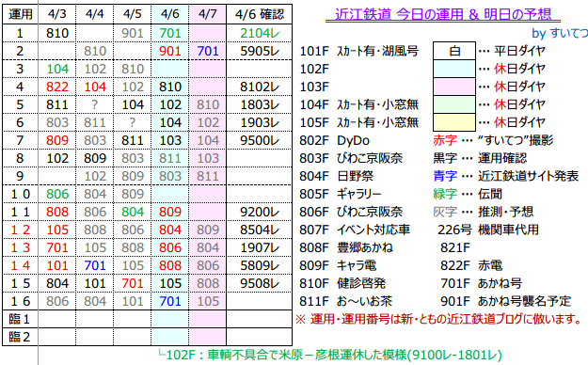588x365 pixels.
Task: Click the '4/7' column header
Action: pyautogui.click(x=207, y=14)
